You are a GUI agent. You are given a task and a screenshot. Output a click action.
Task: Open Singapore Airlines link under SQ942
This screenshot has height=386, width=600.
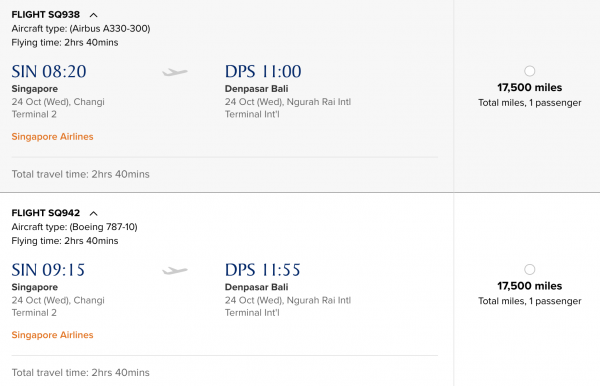click(52, 335)
